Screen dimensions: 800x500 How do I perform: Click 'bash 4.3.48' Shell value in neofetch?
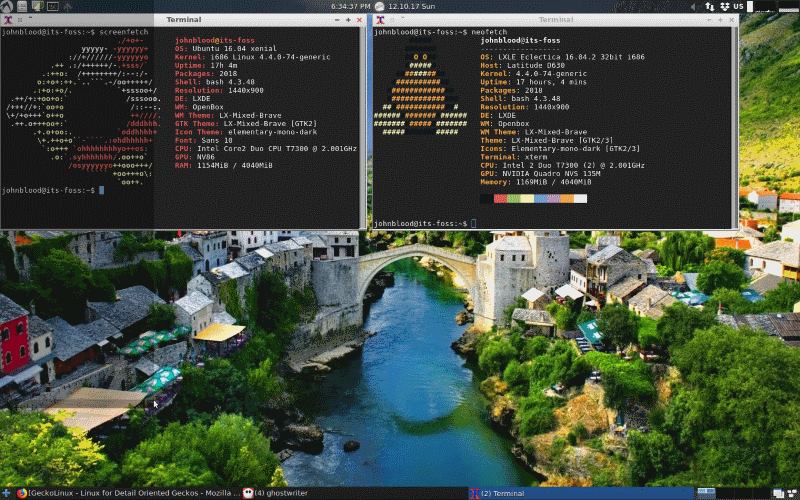[x=536, y=98]
